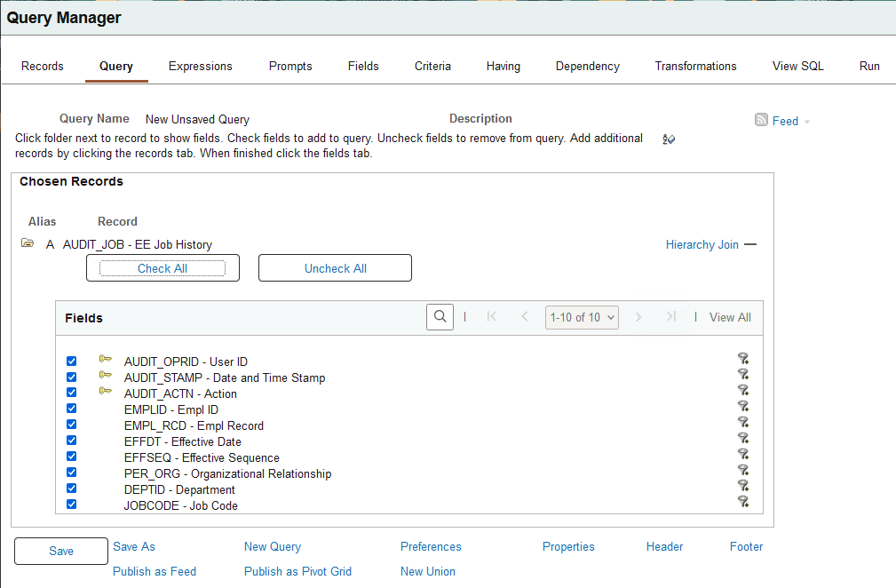Click the folder icon beside AUDIT_JOB record
Image resolution: width=896 pixels, height=588 pixels.
pyautogui.click(x=28, y=244)
